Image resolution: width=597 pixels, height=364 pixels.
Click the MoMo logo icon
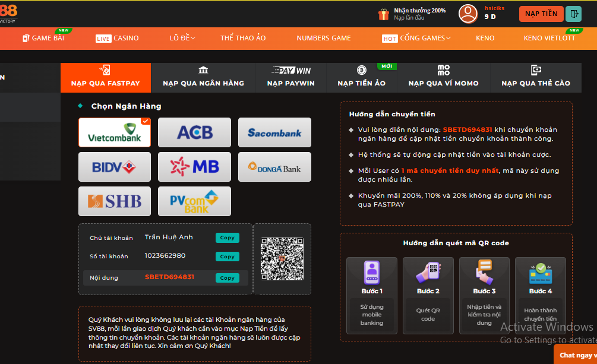tap(444, 70)
